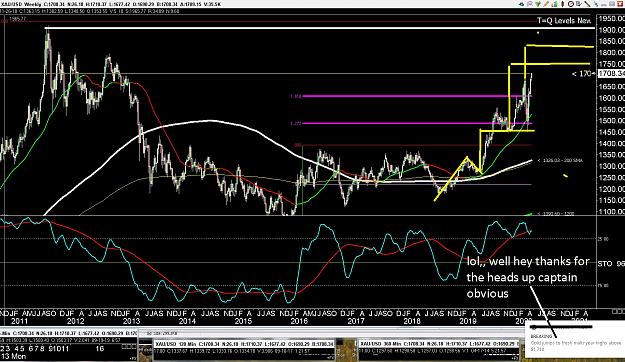Click the lol thanks captain obvious annotation text
The image size is (625, 362).
[528, 277]
